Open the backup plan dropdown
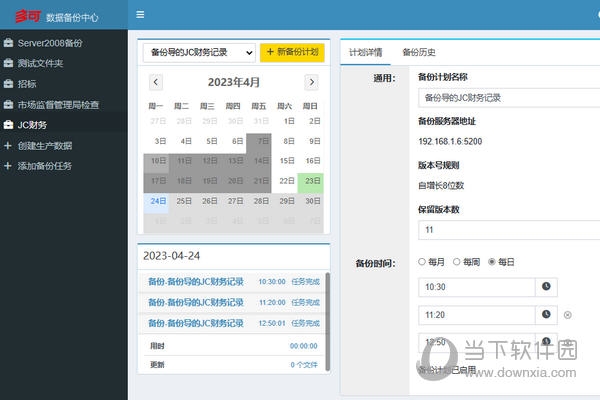600x400 pixels. (x=199, y=52)
